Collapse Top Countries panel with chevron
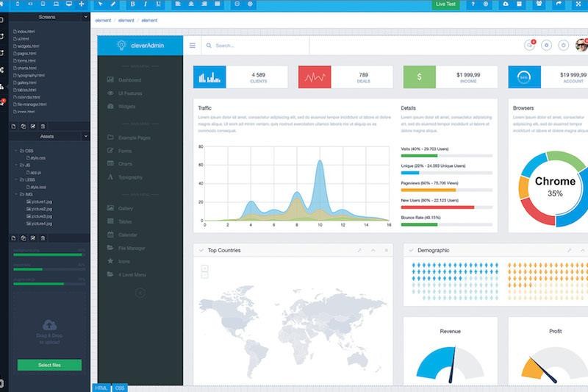 [x=373, y=250]
